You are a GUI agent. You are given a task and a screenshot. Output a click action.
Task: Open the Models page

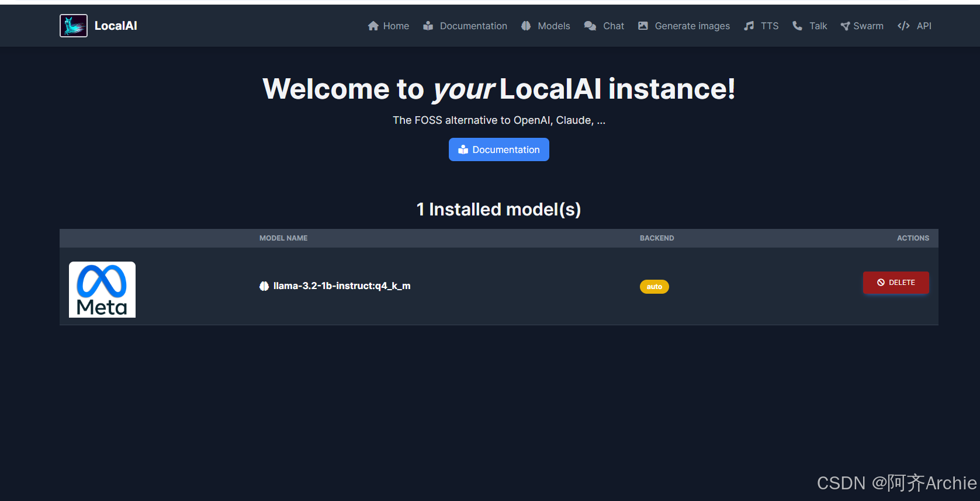click(x=546, y=26)
